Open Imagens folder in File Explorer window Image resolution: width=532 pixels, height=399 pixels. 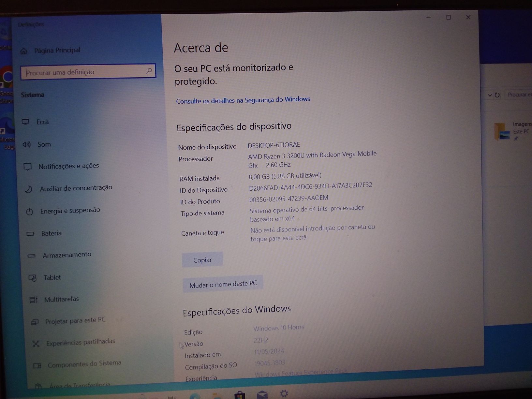coord(512,131)
